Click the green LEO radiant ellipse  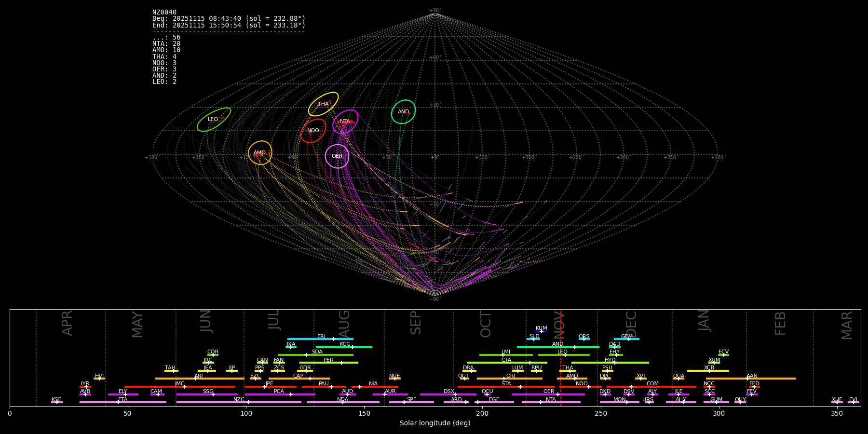click(x=214, y=120)
